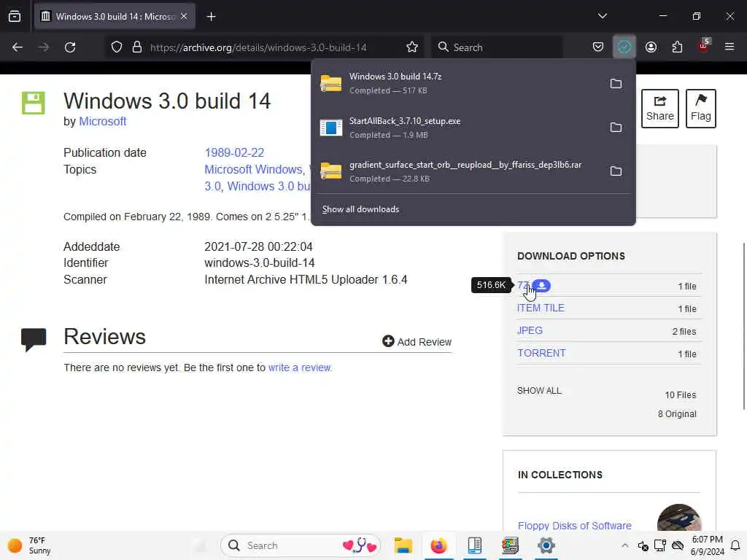Screen dimensions: 747x560
Task: Click the page vertical scrollbar
Action: [x=743, y=326]
